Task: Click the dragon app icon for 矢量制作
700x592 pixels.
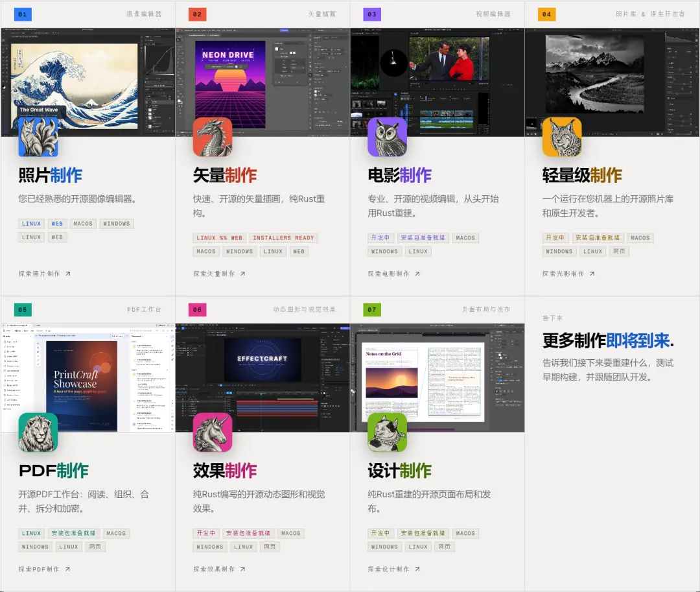Action: pos(213,137)
